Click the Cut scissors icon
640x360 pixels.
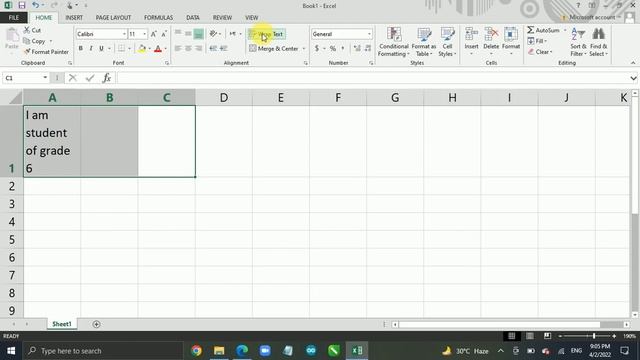tap(27, 30)
